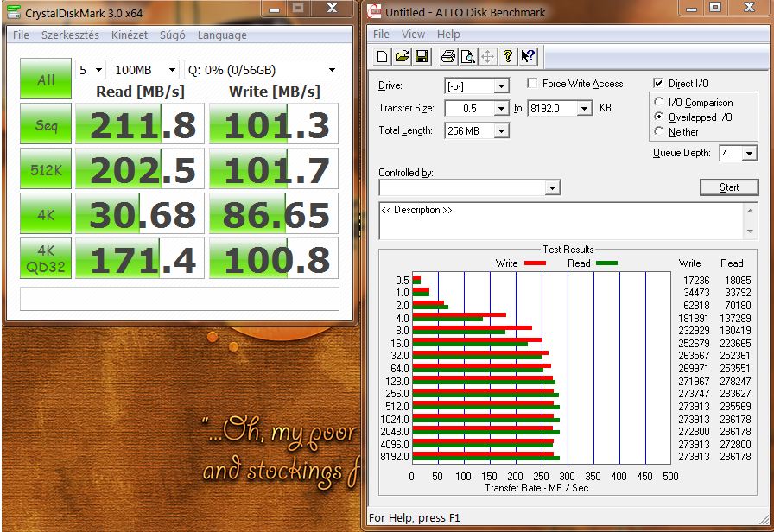Open file using the folder toolbar icon
The height and width of the screenshot is (532, 774).
tap(402, 56)
